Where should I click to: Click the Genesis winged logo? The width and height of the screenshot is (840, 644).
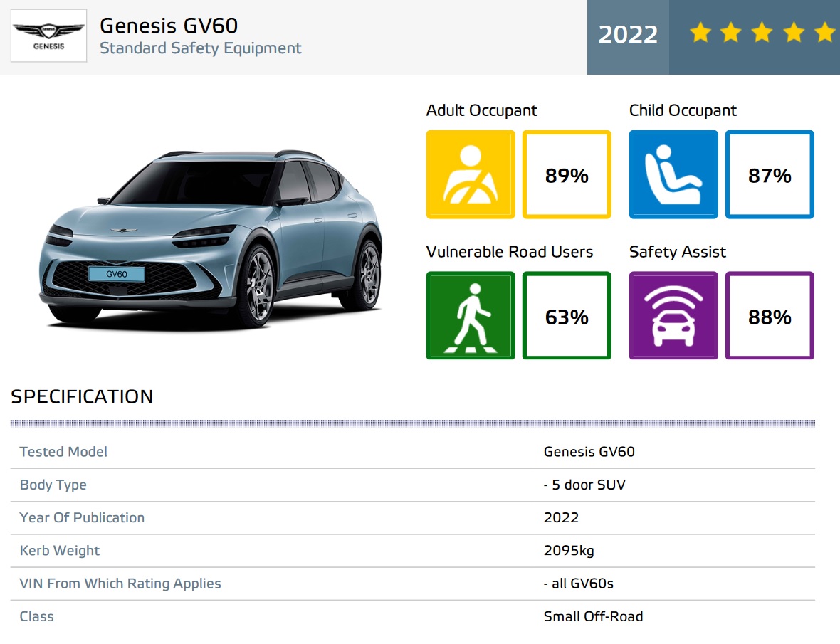tap(48, 35)
